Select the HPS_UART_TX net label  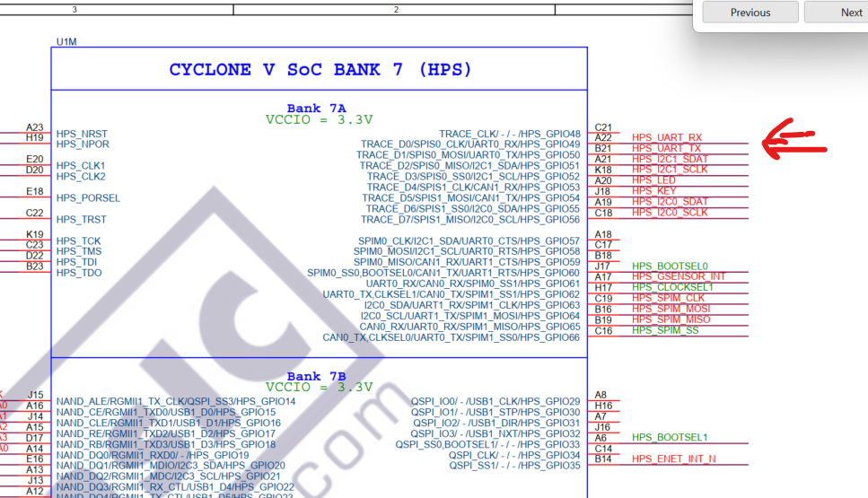coord(667,148)
